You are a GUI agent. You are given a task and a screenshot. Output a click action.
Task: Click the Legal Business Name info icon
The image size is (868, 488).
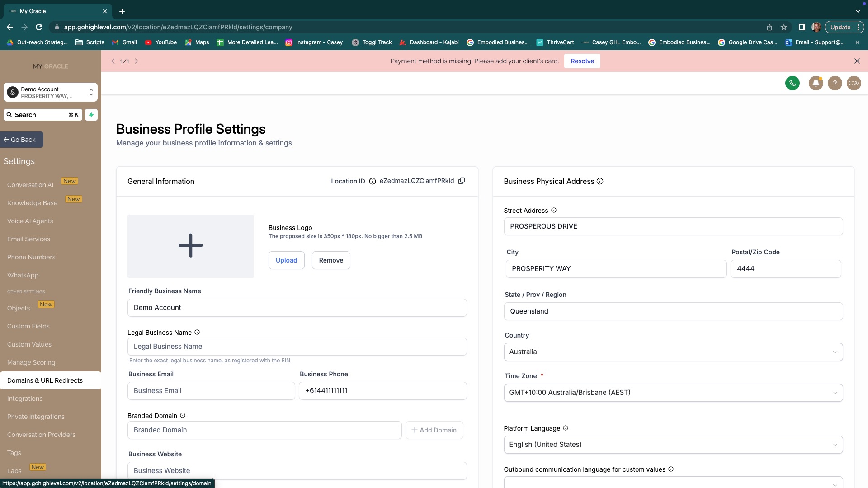(x=197, y=332)
